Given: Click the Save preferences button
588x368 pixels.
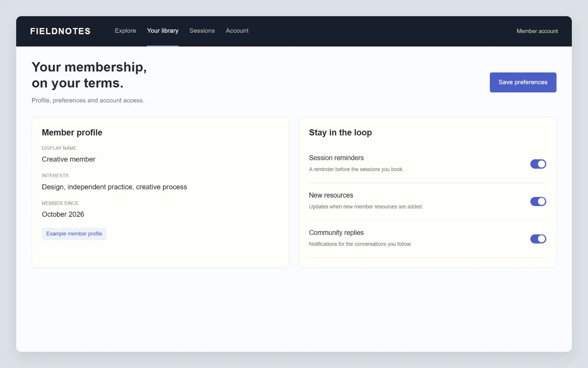Looking at the screenshot, I should pyautogui.click(x=523, y=82).
